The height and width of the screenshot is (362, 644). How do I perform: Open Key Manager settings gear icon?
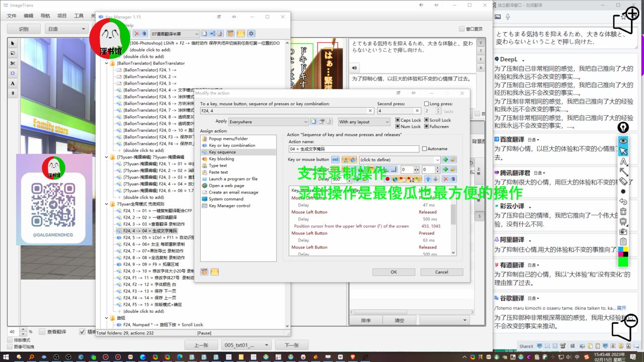tap(251, 34)
